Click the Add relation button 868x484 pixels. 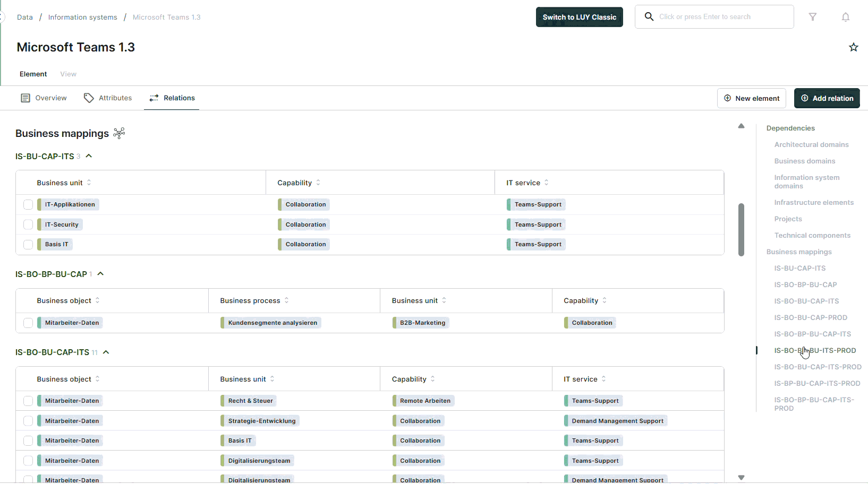coord(827,98)
